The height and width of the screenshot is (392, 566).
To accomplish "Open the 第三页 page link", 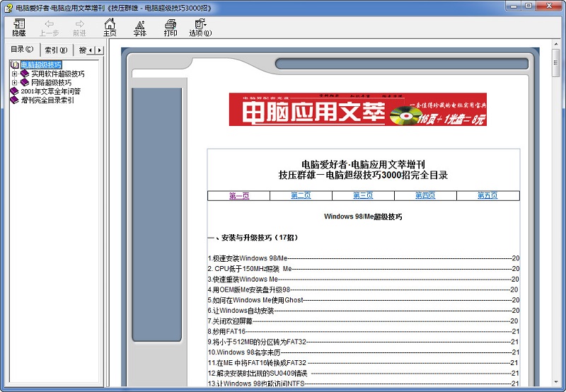I will [363, 196].
